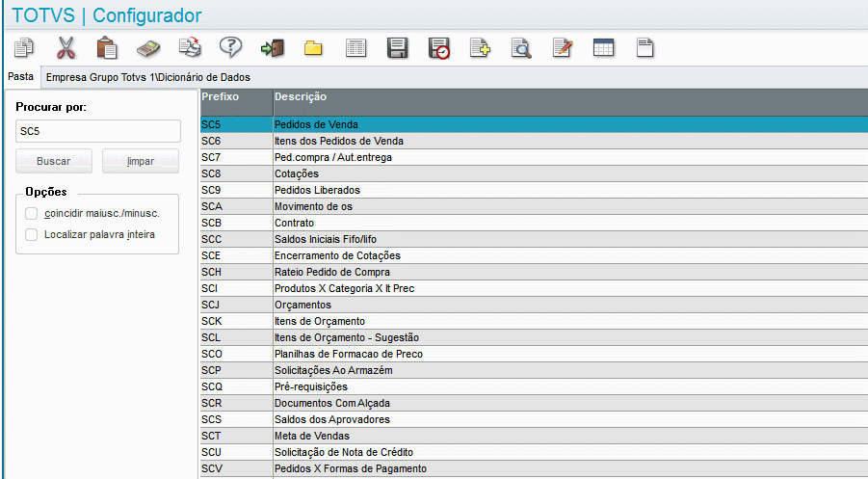Enable coincidir maiusc./minusc. checkbox
Image resolution: width=868 pixels, height=479 pixels.
pyautogui.click(x=32, y=213)
